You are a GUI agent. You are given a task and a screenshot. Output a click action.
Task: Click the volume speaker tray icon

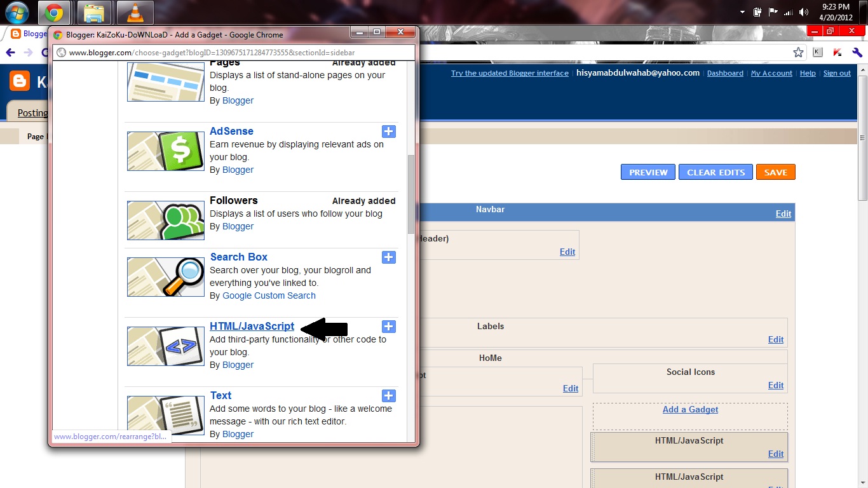(804, 12)
